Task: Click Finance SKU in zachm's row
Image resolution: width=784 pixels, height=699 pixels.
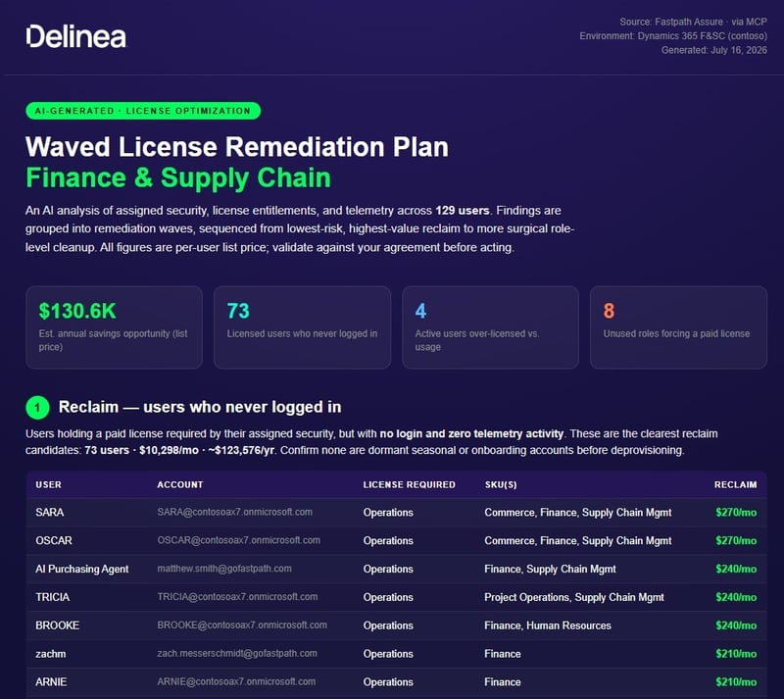Action: point(503,654)
